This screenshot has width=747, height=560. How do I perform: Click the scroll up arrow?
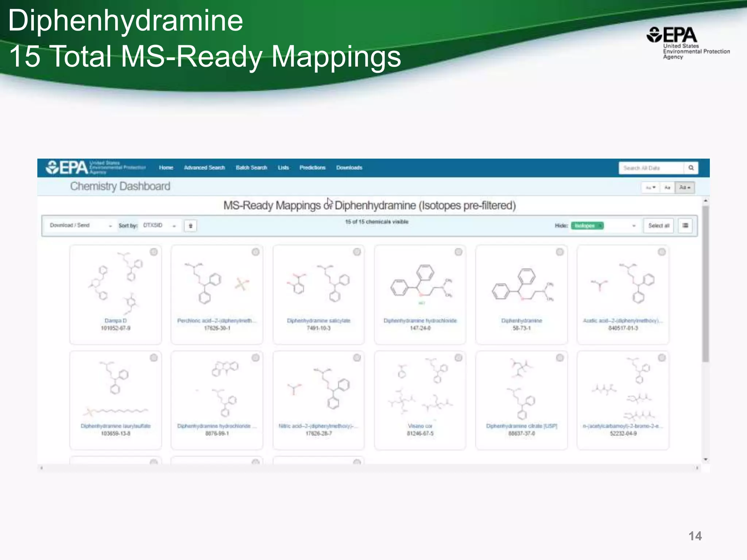[706, 201]
